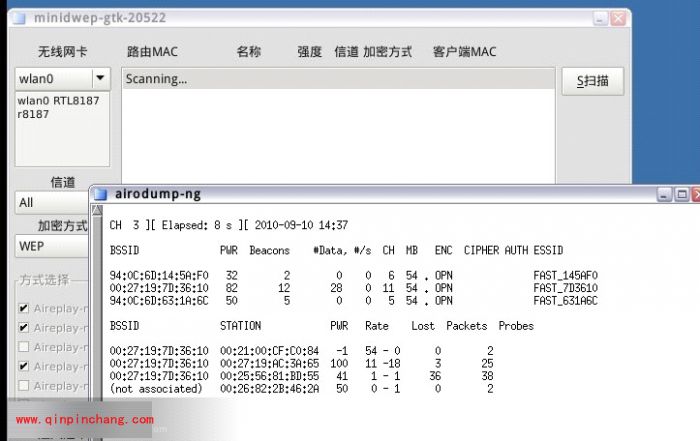
Task: Click the scroll up arrow in airodump-ng
Action: (97, 210)
